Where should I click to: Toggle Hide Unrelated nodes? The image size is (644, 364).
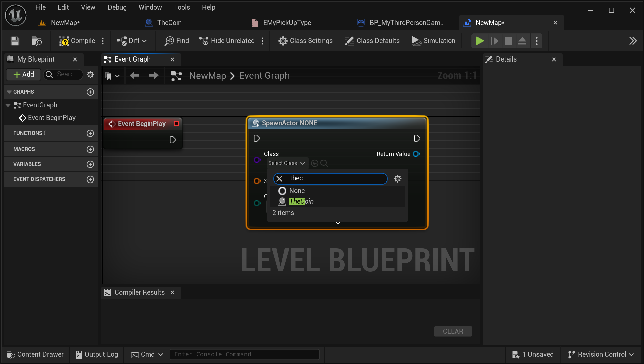[x=227, y=41]
